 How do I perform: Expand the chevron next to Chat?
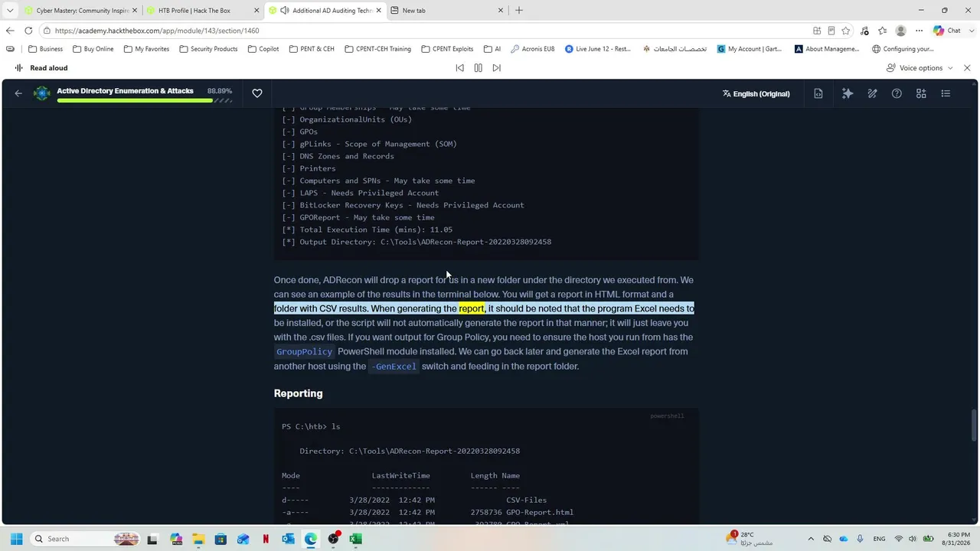[970, 31]
